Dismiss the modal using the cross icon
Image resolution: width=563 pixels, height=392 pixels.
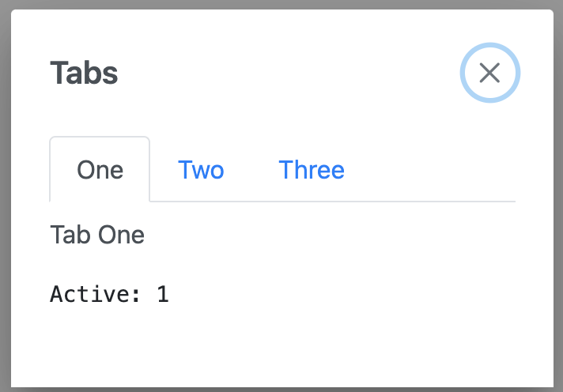pyautogui.click(x=490, y=73)
